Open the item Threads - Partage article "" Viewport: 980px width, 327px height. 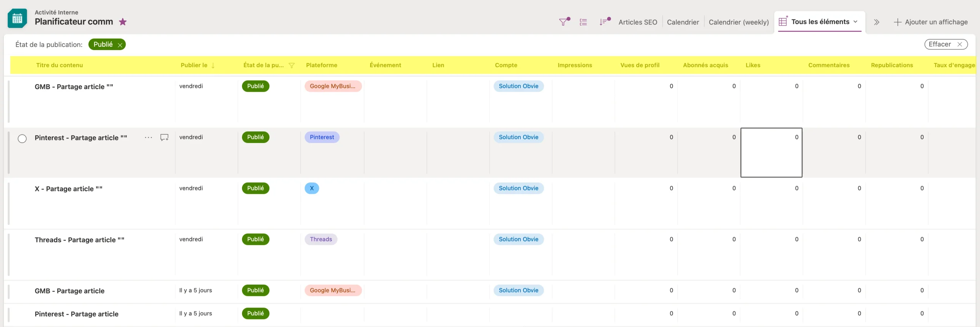click(x=79, y=240)
